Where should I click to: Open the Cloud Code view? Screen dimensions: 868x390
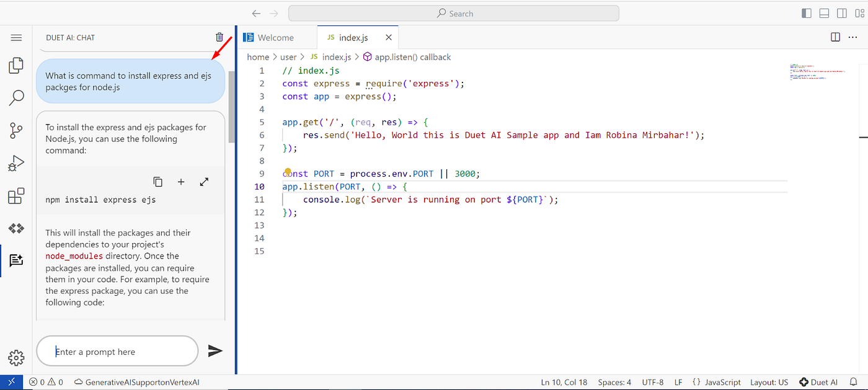pos(16,228)
